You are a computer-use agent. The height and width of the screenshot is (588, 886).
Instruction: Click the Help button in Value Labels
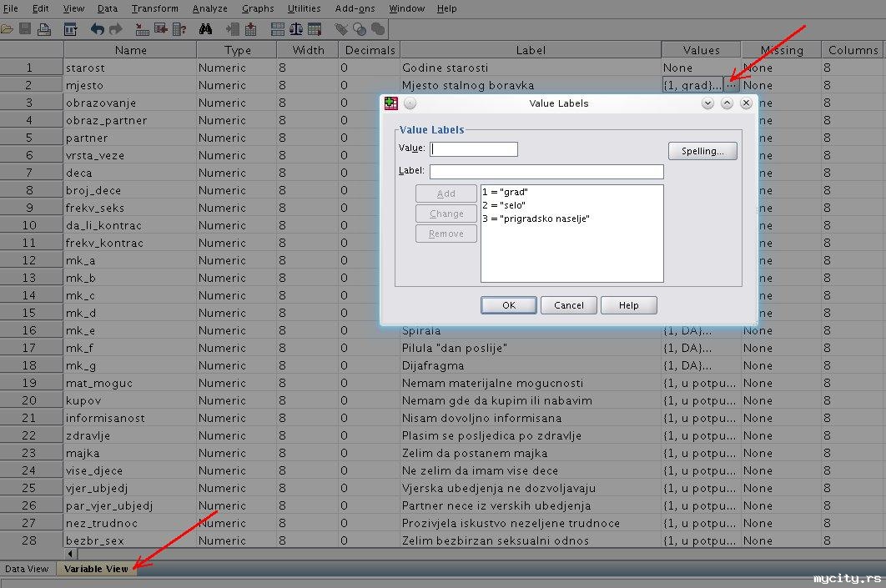coord(628,305)
